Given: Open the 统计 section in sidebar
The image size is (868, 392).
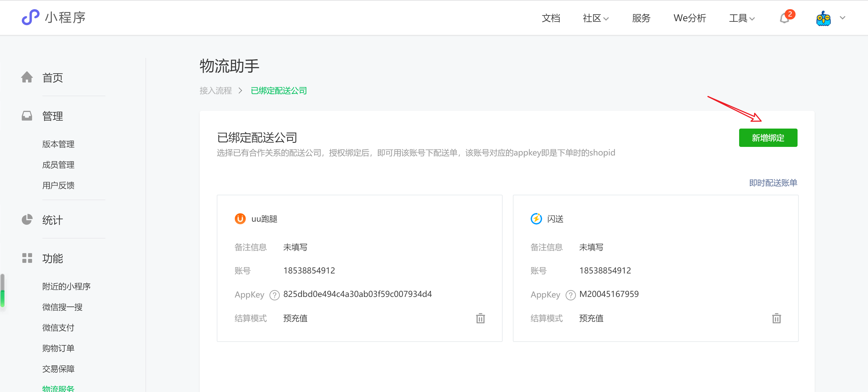Looking at the screenshot, I should coord(52,220).
